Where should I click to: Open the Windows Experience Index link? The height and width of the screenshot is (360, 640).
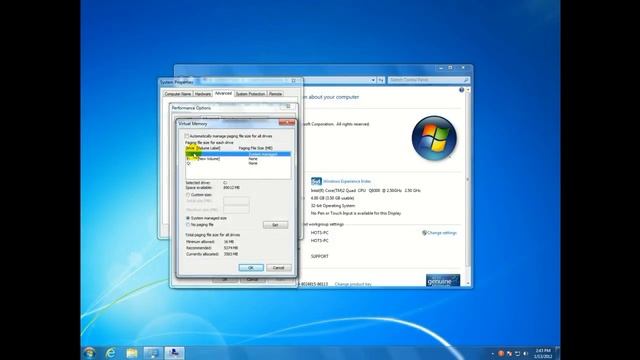coord(347,181)
